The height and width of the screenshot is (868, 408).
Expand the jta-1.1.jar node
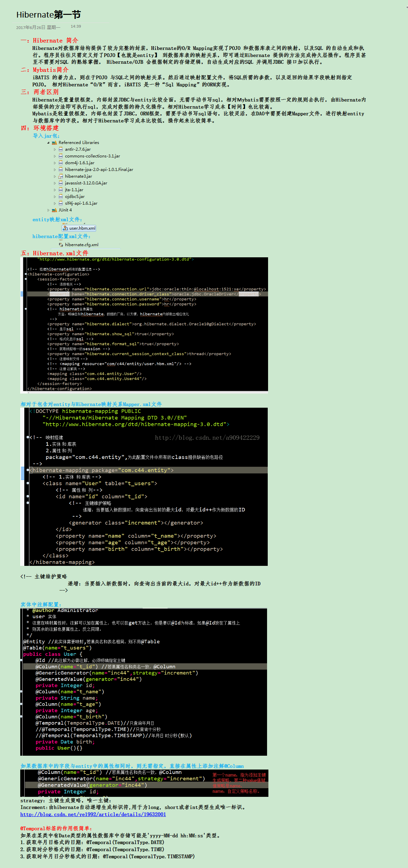click(x=55, y=190)
